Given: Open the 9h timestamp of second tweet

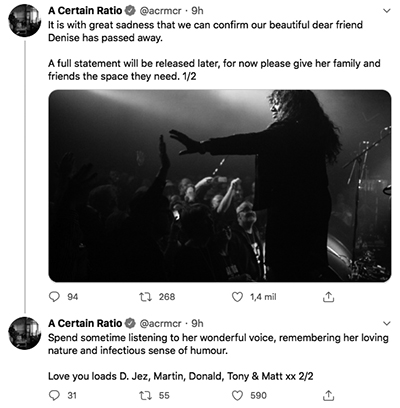Looking at the screenshot, I should pyautogui.click(x=197, y=324).
